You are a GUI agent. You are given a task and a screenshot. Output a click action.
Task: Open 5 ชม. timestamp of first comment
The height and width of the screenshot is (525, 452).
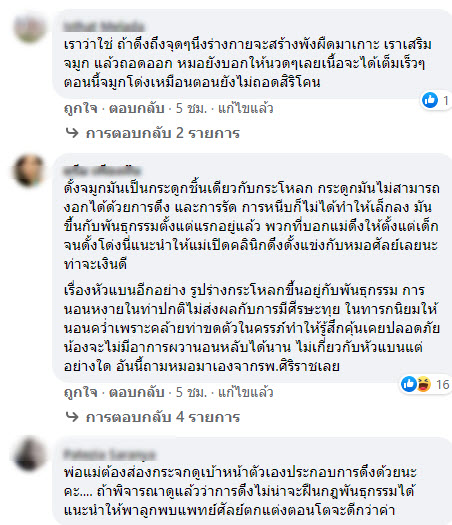[191, 108]
